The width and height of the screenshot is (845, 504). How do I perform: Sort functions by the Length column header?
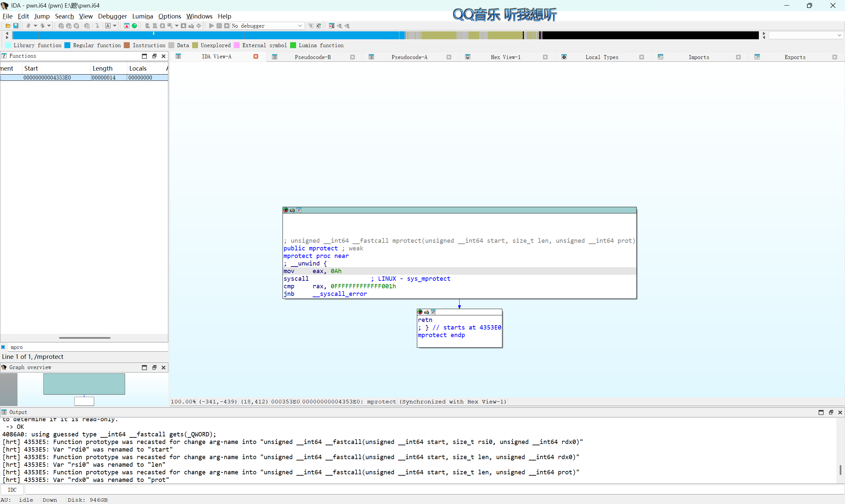tap(102, 68)
